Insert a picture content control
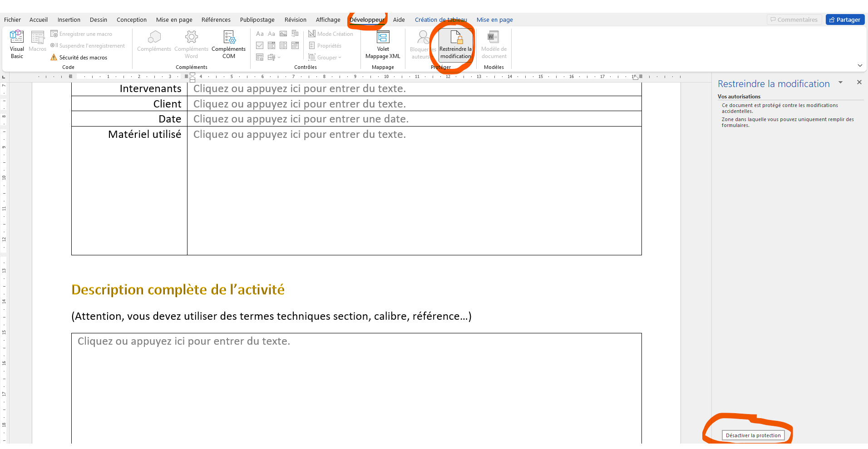Screen dimensions: 868x449 click(x=283, y=34)
